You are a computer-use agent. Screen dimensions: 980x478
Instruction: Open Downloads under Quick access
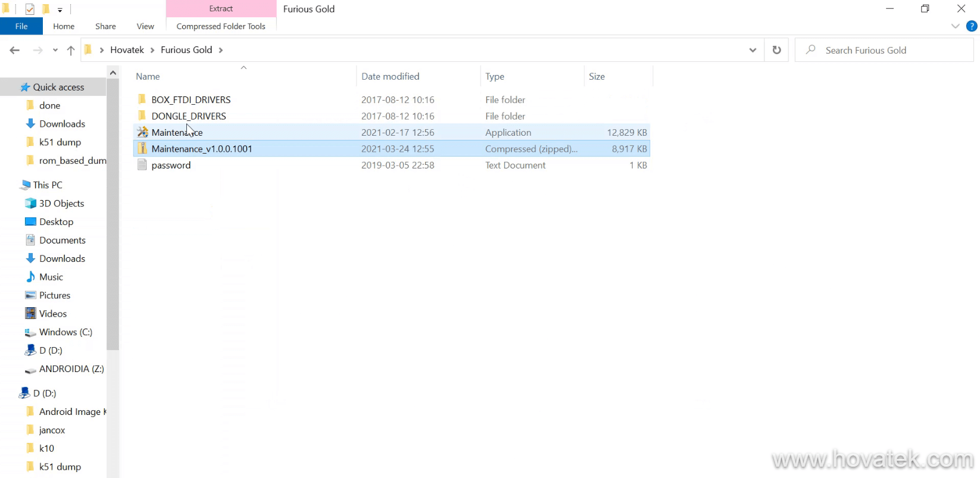click(62, 124)
